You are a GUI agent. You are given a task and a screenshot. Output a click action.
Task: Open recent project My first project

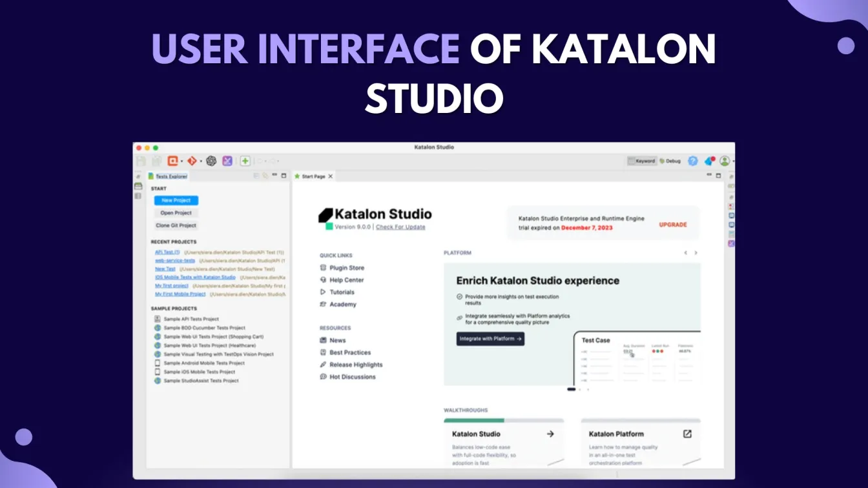pos(172,286)
